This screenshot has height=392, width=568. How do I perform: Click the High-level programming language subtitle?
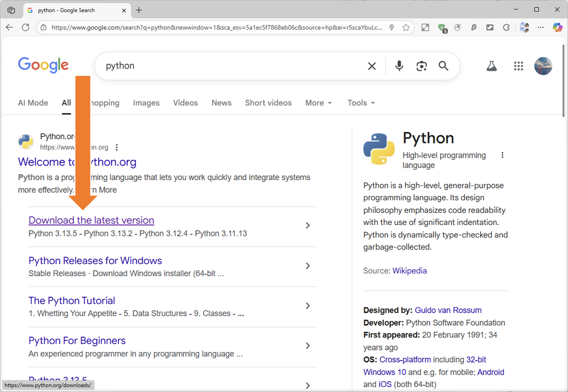coord(444,160)
